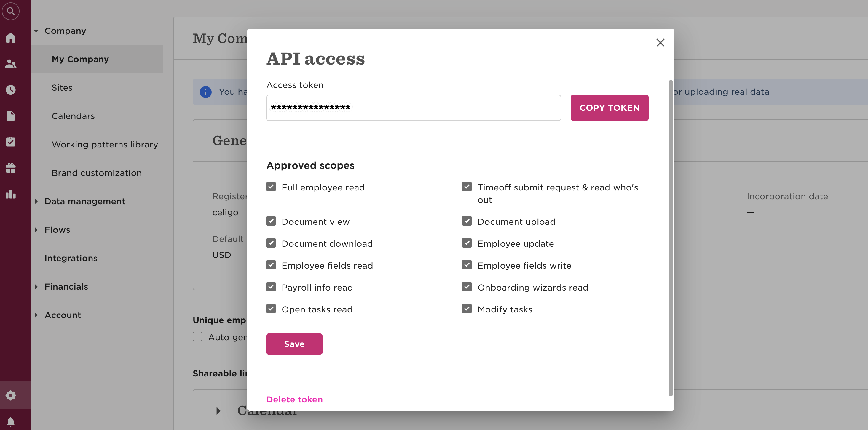Open the People icon in the sidebar
Image resolution: width=868 pixels, height=430 pixels.
(11, 64)
